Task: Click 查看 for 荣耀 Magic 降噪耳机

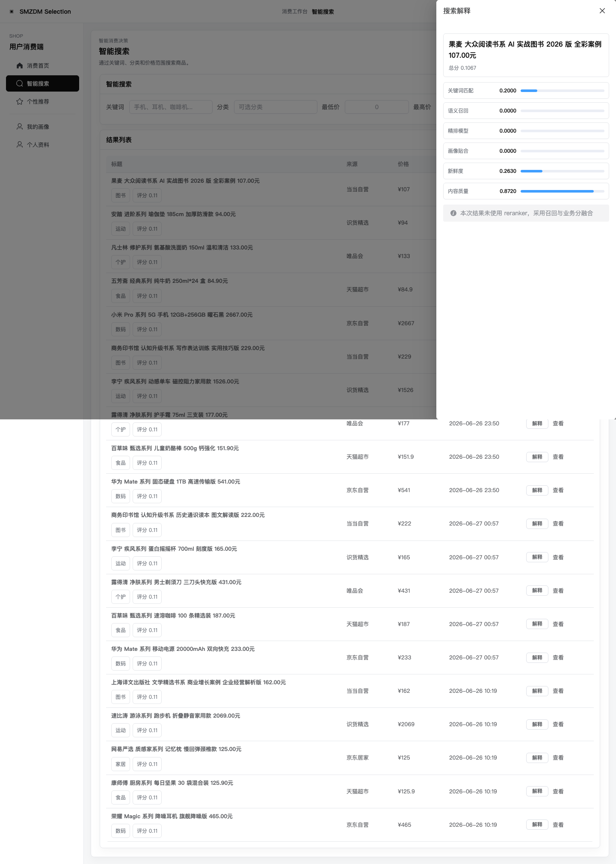Action: click(558, 825)
